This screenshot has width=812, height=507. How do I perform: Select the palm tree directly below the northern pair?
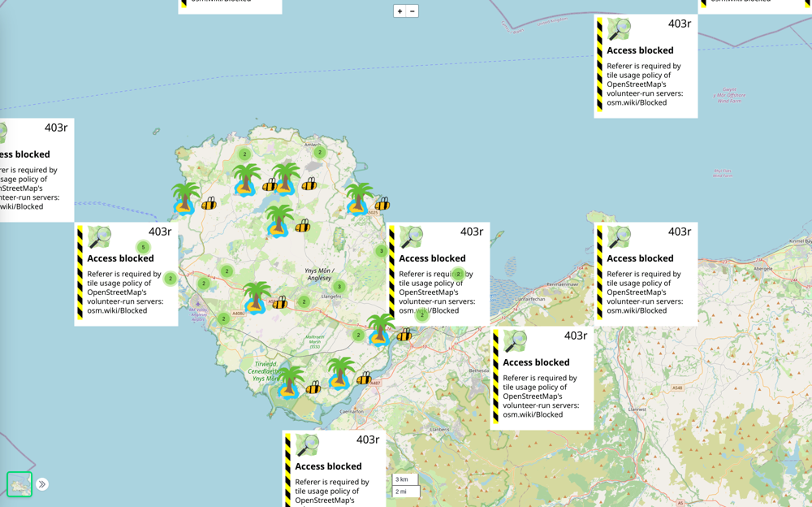point(279,221)
